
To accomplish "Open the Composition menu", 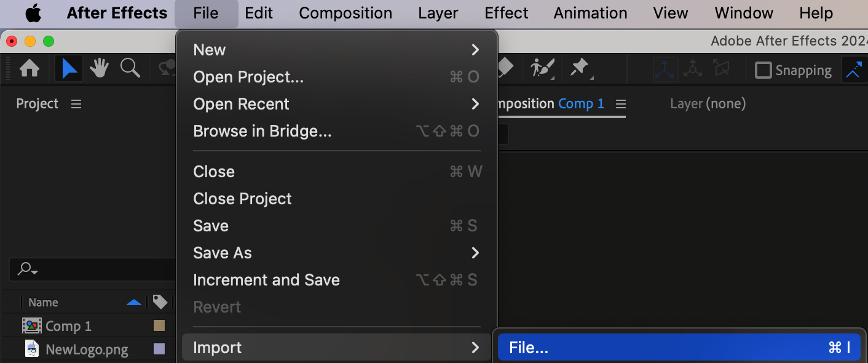I will click(345, 13).
